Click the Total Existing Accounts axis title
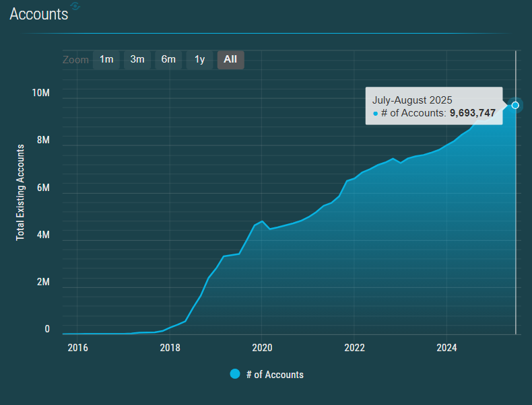The width and height of the screenshot is (532, 405). tap(20, 192)
